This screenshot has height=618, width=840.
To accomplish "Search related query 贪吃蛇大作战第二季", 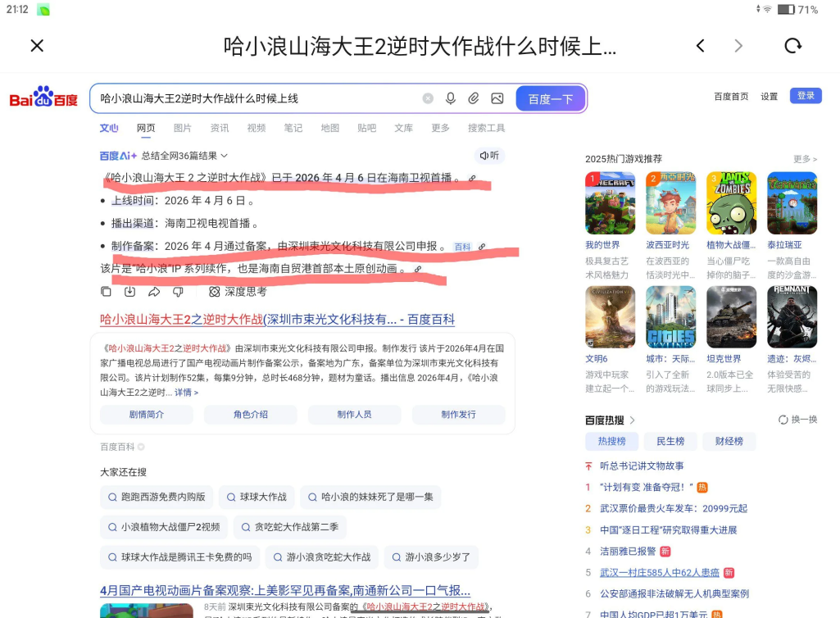I will coord(290,527).
